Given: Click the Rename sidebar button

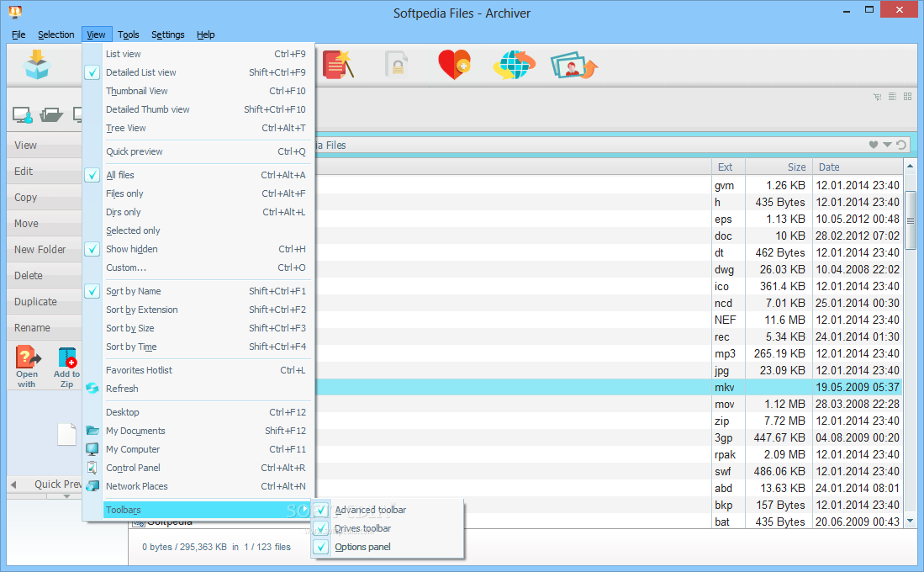Looking at the screenshot, I should [45, 328].
